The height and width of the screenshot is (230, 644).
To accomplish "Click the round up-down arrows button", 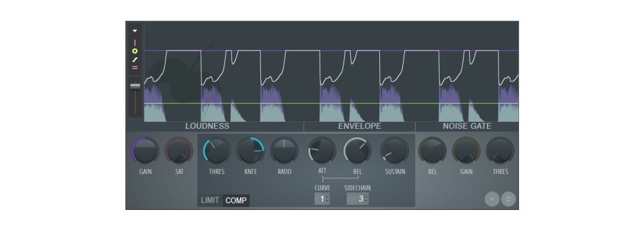I will [x=508, y=199].
